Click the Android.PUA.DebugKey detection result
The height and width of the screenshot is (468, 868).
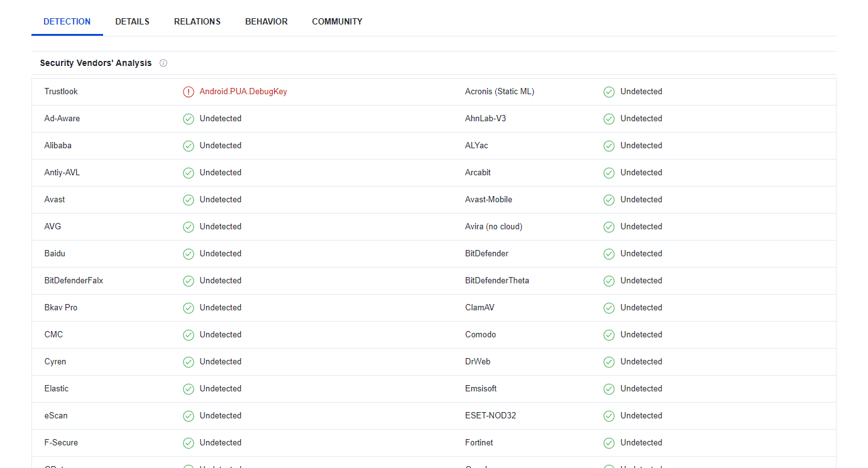243,92
